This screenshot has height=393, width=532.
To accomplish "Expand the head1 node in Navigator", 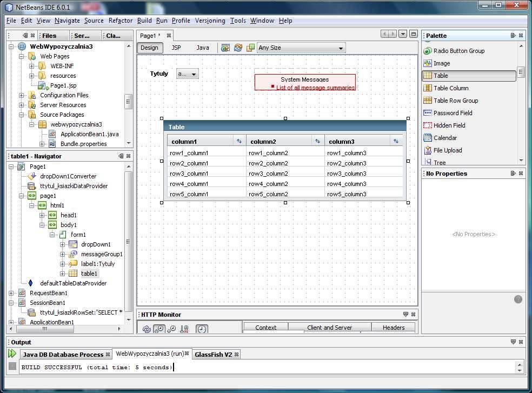I will point(42,215).
